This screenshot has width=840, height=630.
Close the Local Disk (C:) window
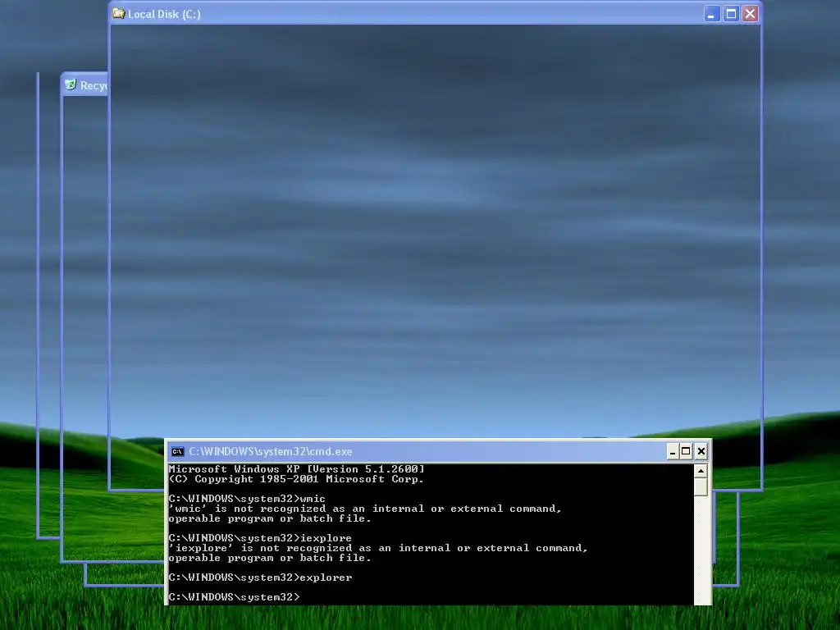pos(750,14)
